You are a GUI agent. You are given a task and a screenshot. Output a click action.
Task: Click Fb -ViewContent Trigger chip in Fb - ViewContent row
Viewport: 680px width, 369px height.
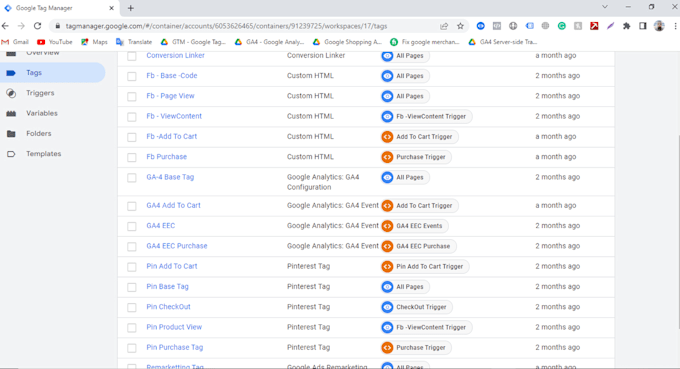coord(426,116)
